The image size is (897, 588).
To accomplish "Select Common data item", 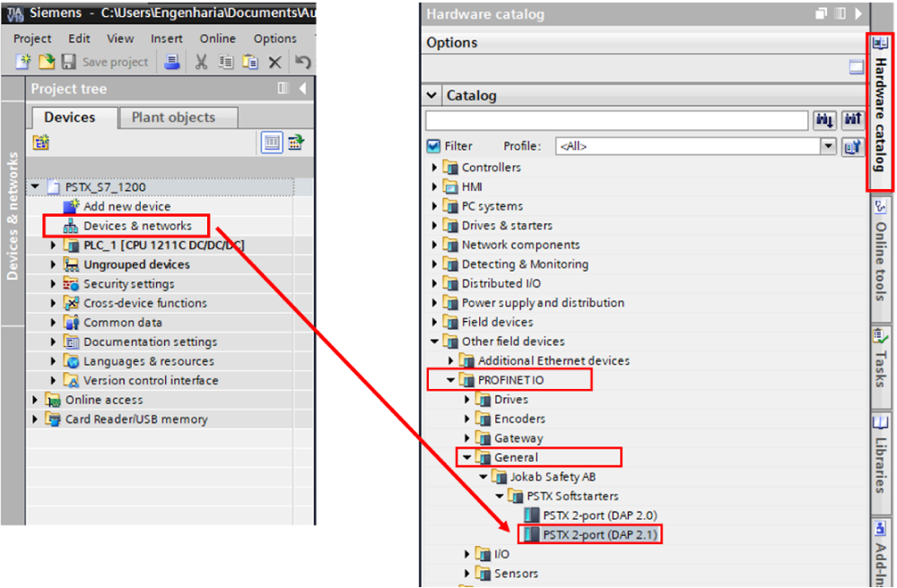I will (122, 323).
